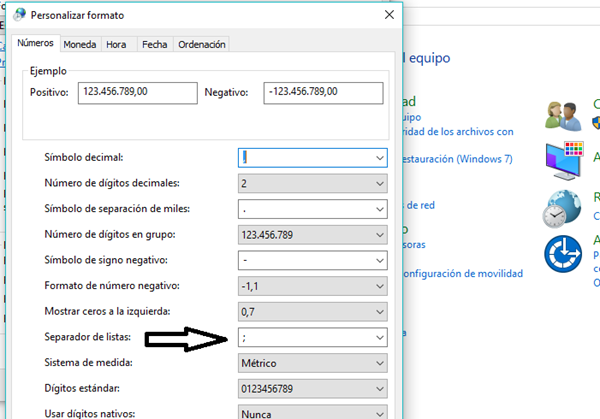Click the 'Símbolo decimal:' label
This screenshot has height=419, width=600.
point(84,157)
